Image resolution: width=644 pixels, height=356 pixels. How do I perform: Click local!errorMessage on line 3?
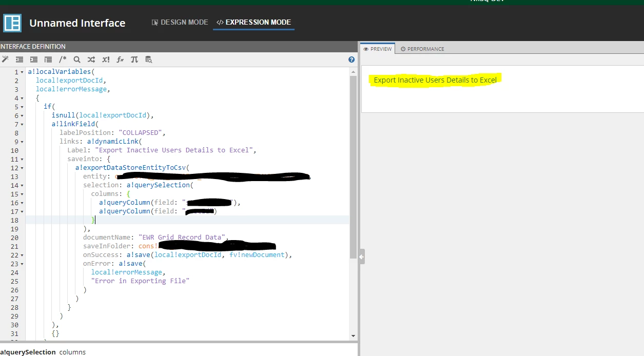(x=71, y=89)
